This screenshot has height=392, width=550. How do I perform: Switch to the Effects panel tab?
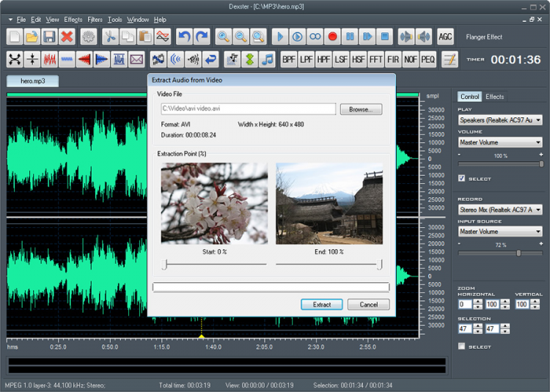495,97
